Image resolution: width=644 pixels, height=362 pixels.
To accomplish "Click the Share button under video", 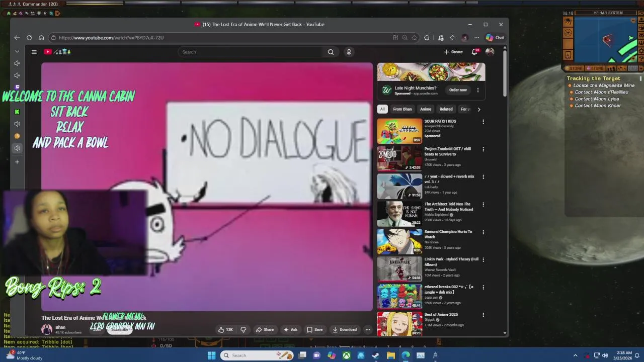I will 265,330.
